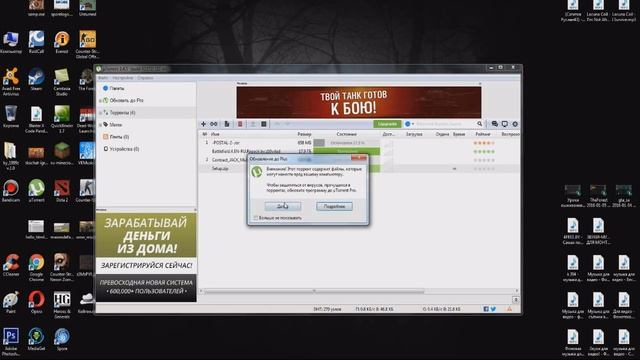Open the Heroes & Generals desktop shortcut
Viewport: 640px width, 360px height.
pyautogui.click(x=62, y=305)
